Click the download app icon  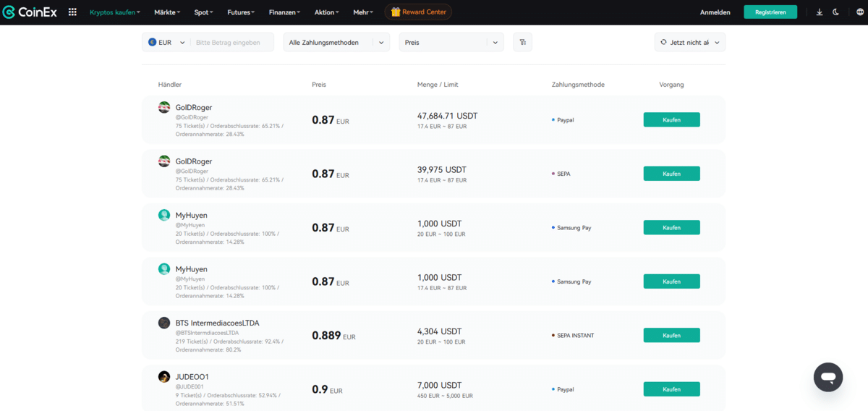coord(820,12)
